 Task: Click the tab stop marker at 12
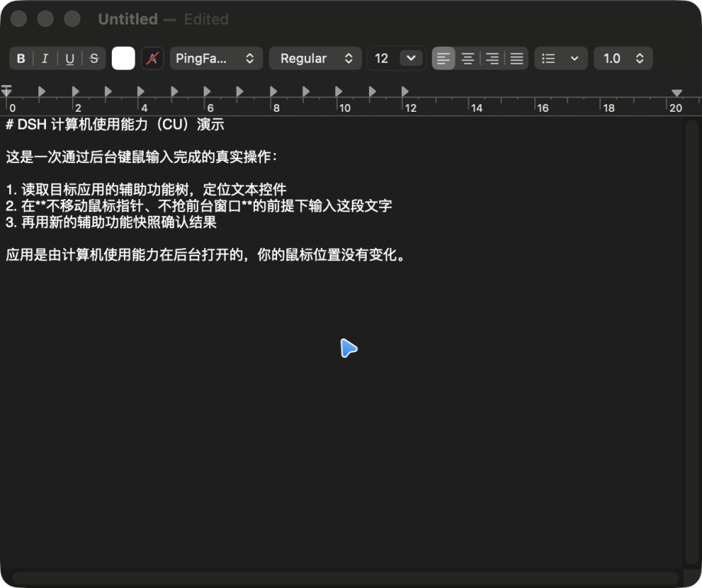click(x=405, y=91)
